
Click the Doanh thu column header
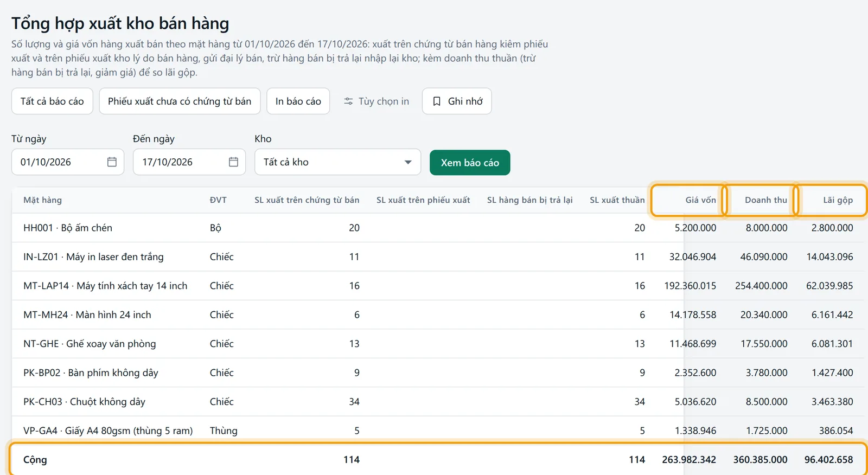click(x=766, y=200)
